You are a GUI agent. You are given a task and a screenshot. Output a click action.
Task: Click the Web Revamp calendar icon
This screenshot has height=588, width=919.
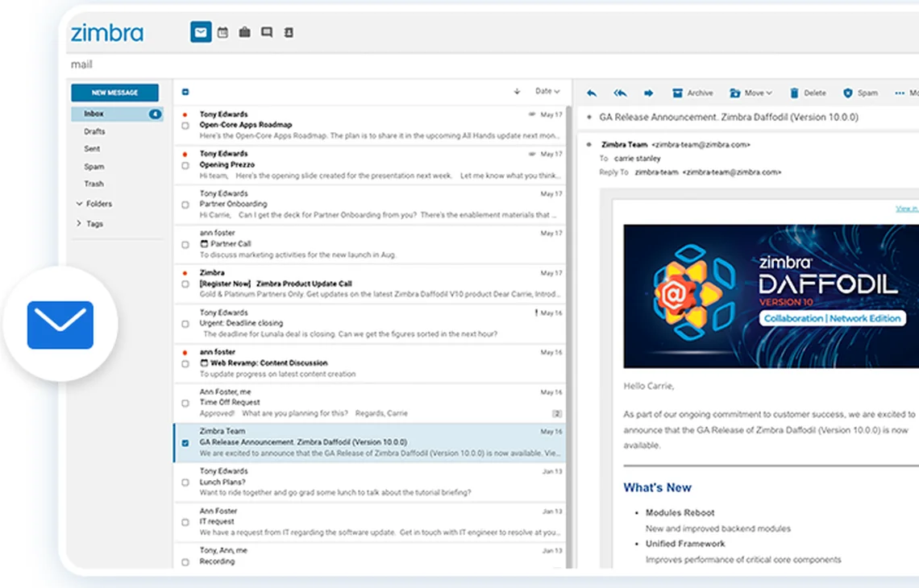coord(204,362)
